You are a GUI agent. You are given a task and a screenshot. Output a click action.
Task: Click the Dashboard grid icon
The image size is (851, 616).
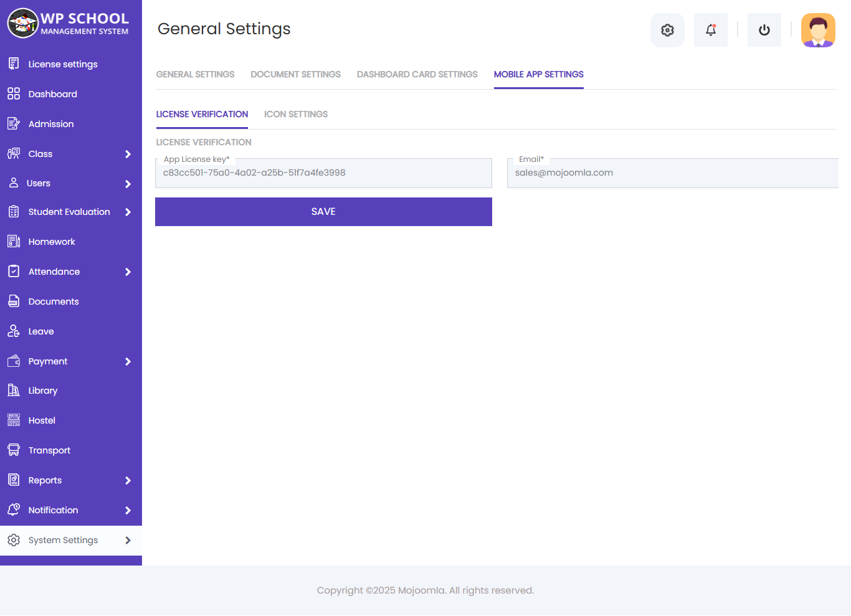tap(14, 94)
